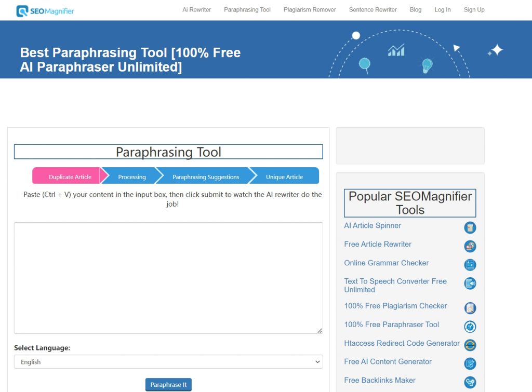Viewport: 532px width, 392px height.
Task: Click the Htaccess Redirect Code Generator icon
Action: click(470, 344)
